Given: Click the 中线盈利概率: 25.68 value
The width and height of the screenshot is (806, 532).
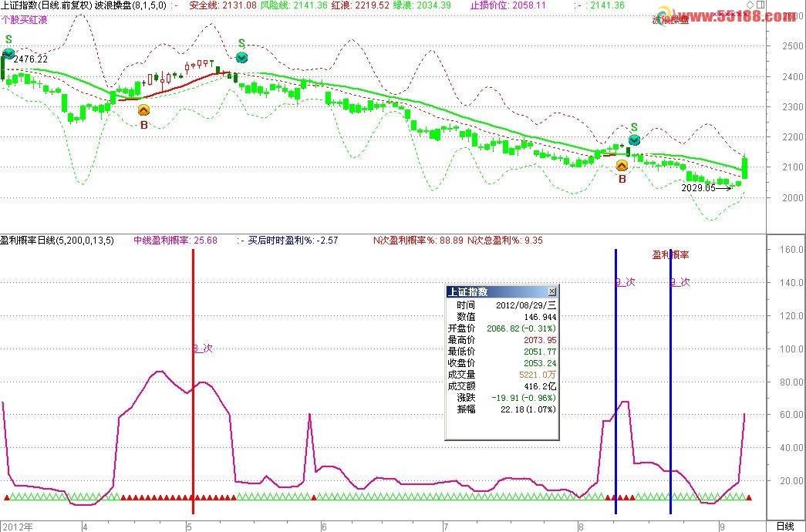Looking at the screenshot, I should tap(175, 240).
